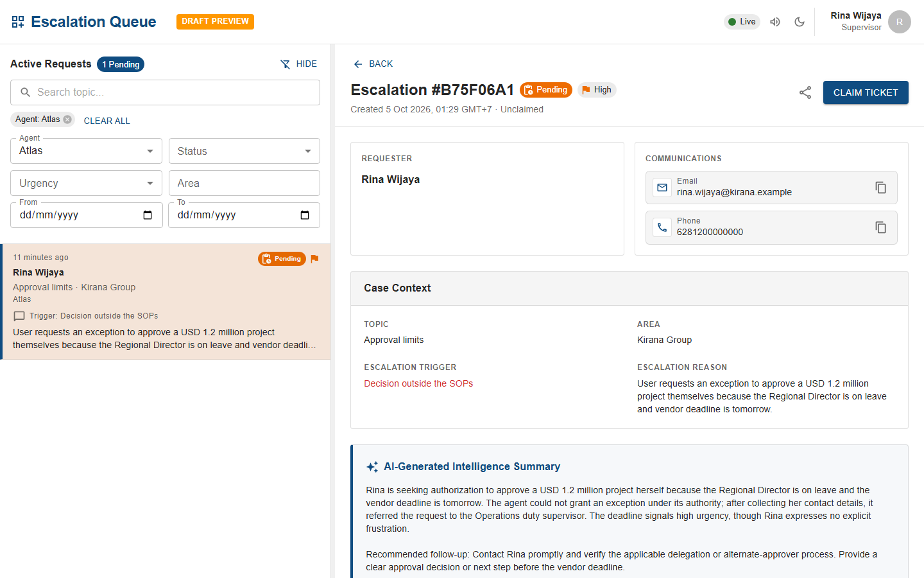924x578 pixels.
Task: Open the From date calendar picker
Action: click(148, 215)
